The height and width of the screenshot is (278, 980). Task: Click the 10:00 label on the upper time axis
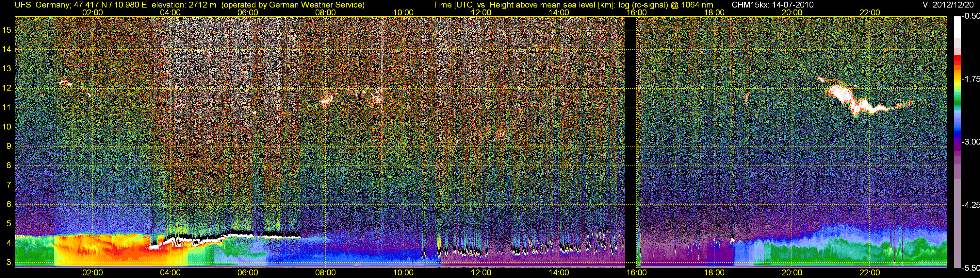[x=403, y=12]
